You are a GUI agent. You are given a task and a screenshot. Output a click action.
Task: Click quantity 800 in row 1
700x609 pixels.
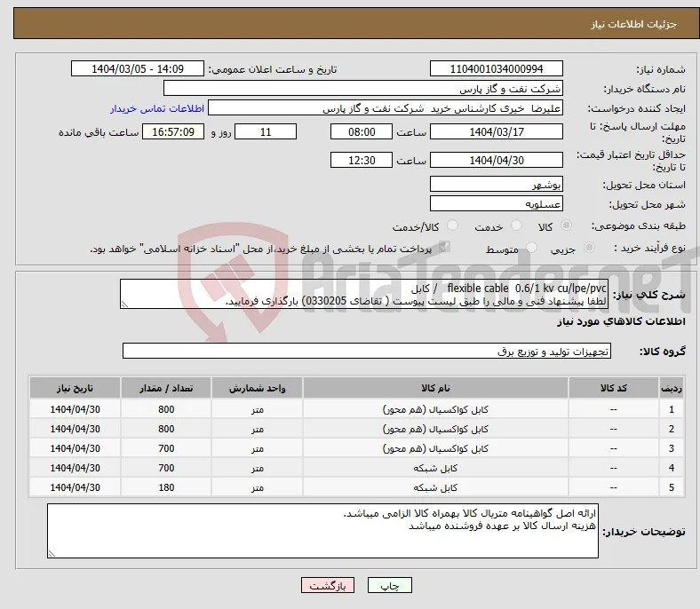click(166, 409)
